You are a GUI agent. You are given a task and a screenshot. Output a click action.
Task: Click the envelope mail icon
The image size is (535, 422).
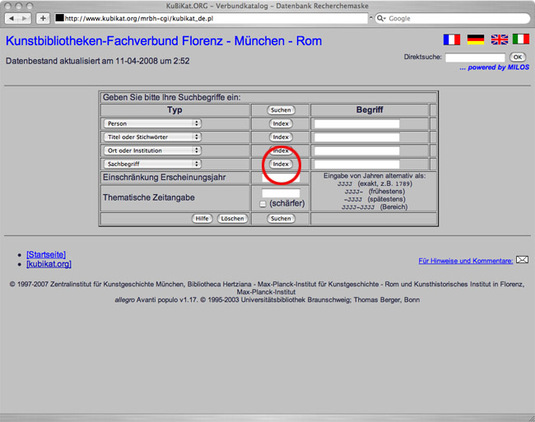point(522,260)
